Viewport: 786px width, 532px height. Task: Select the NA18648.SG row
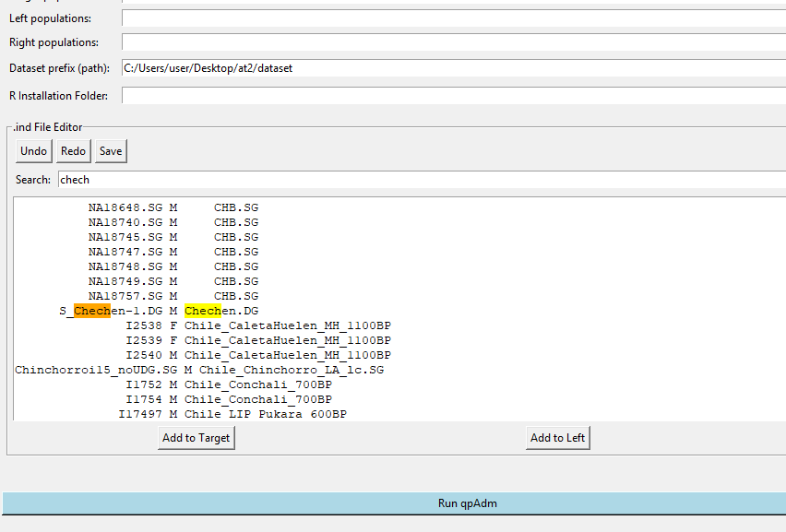tap(173, 207)
